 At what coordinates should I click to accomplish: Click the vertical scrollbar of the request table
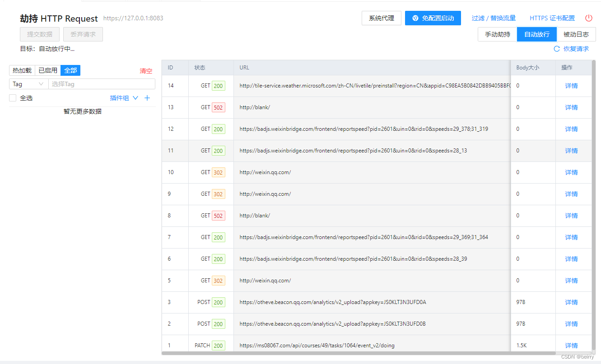click(594, 205)
